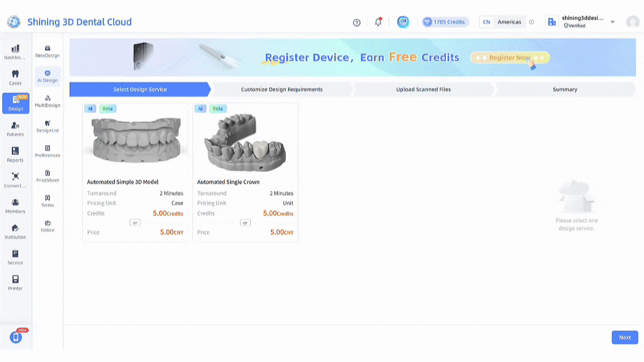Click the Next button

pos(625,337)
